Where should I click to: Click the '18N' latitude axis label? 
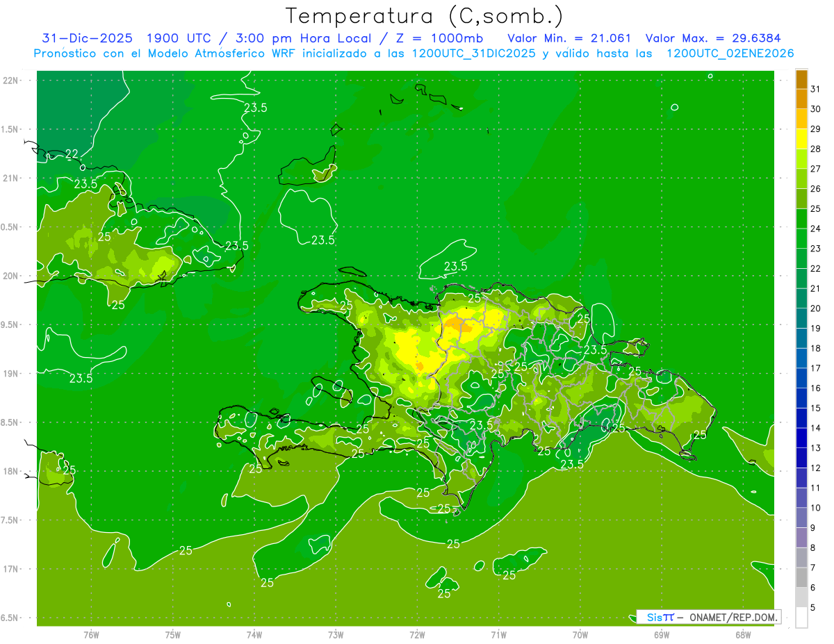click(x=10, y=471)
